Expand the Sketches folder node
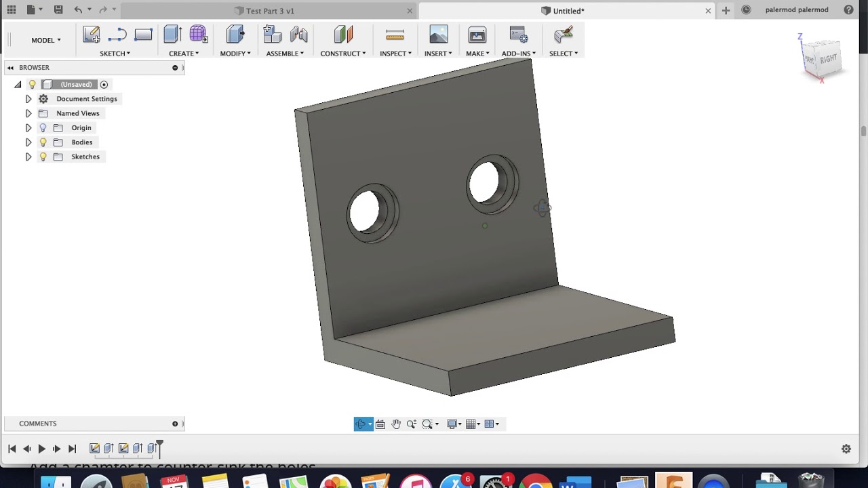The width and height of the screenshot is (868, 488). point(28,157)
